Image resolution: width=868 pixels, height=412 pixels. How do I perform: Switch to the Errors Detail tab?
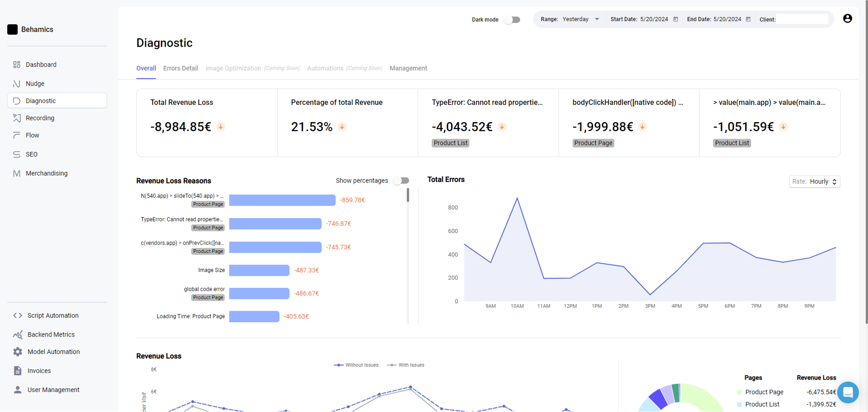[180, 68]
